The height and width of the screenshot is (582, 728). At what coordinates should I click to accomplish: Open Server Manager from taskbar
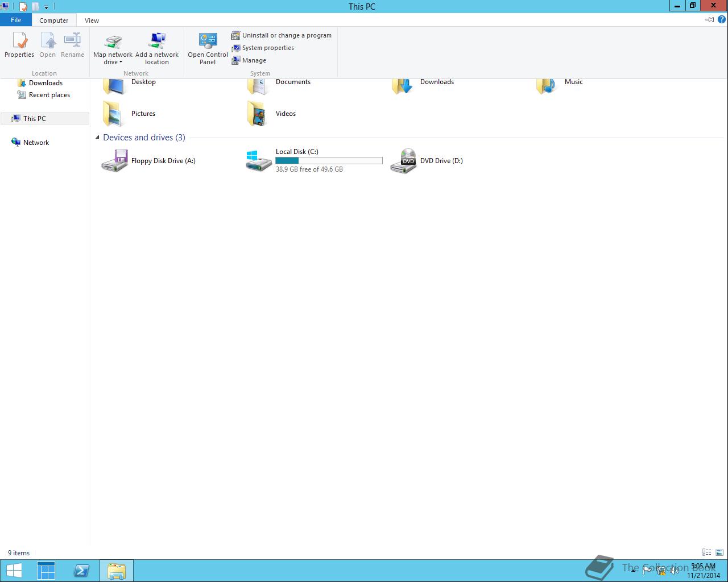pyautogui.click(x=46, y=571)
